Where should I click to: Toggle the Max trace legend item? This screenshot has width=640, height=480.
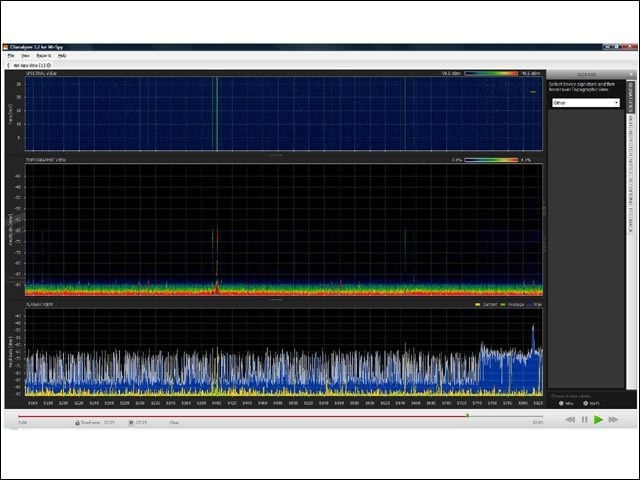coord(535,304)
